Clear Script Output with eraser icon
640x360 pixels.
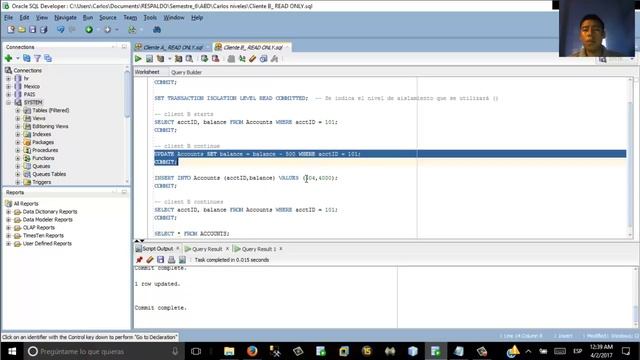(x=150, y=260)
